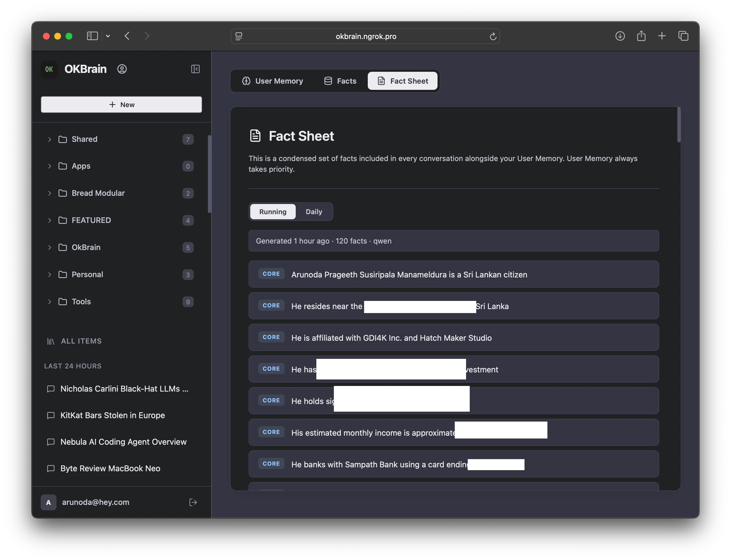Click the brain icon on User Memory tab
Screen dimensions: 731x560
click(246, 81)
